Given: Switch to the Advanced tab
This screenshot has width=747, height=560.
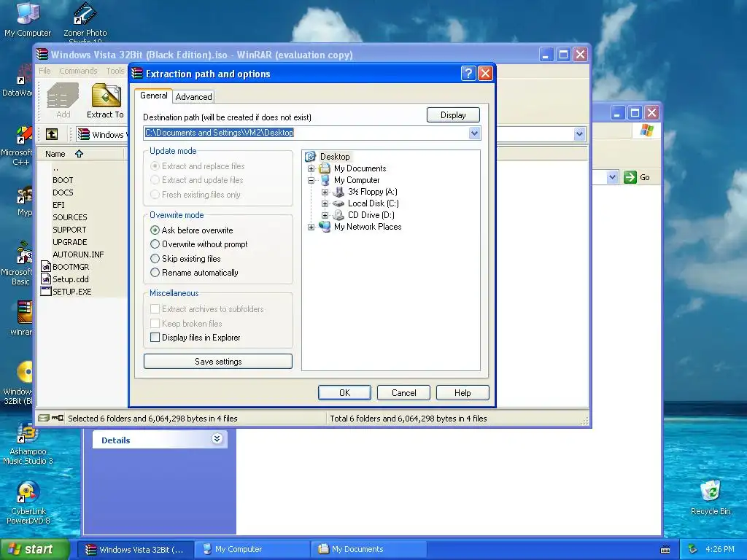Looking at the screenshot, I should pyautogui.click(x=193, y=97).
